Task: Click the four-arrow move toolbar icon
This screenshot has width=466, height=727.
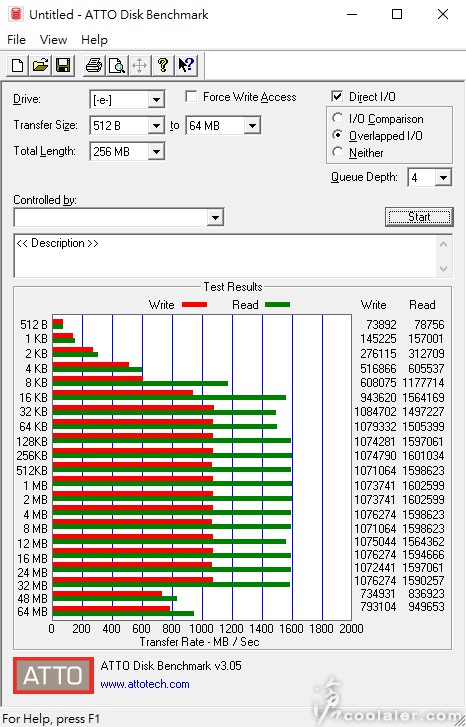Action: (140, 65)
